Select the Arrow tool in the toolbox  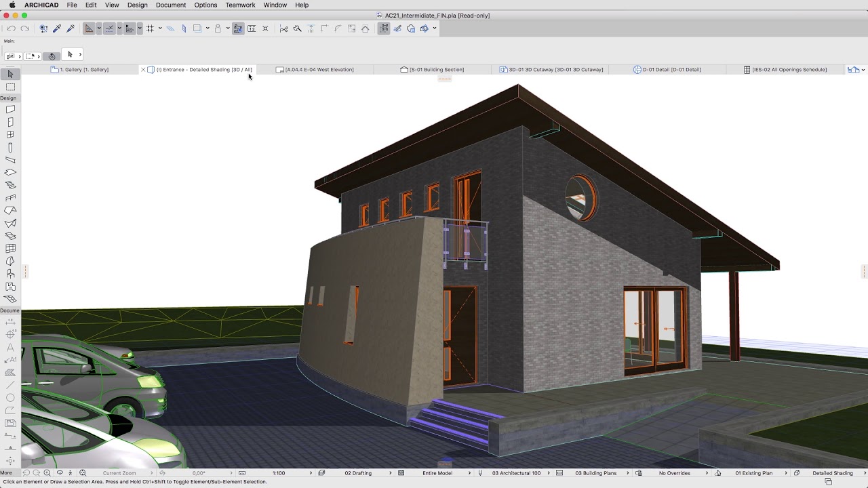tap(10, 74)
